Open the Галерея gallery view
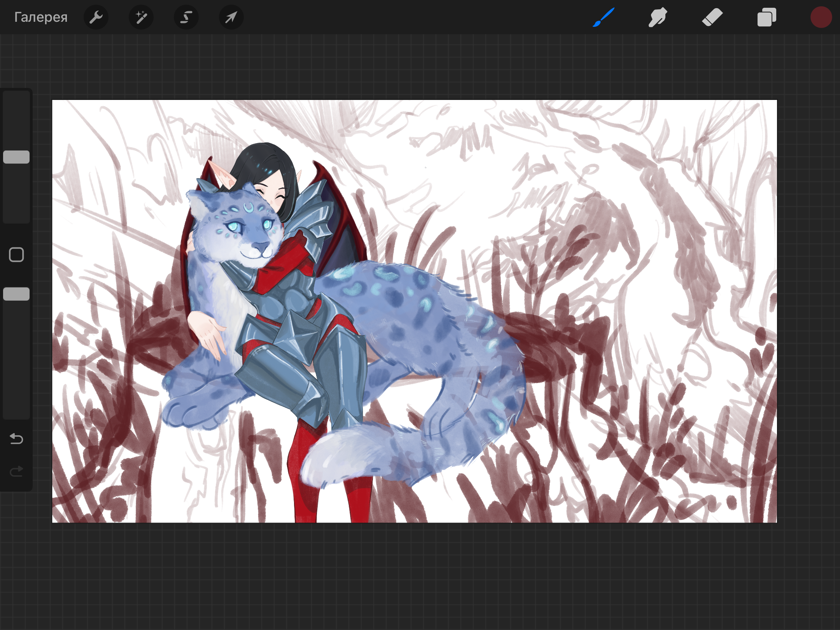This screenshot has height=630, width=840. click(x=41, y=17)
